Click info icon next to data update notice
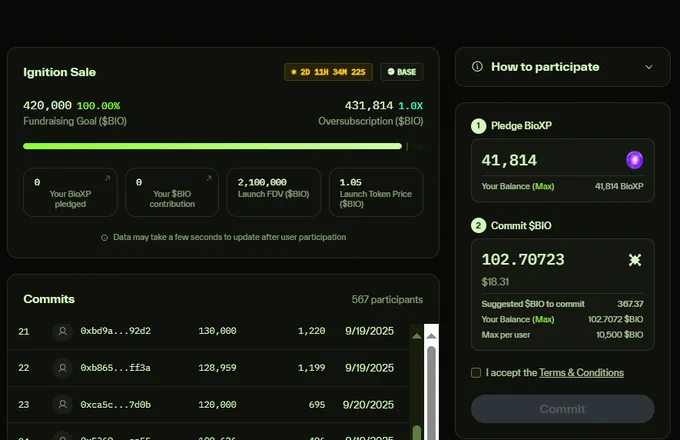 [105, 238]
